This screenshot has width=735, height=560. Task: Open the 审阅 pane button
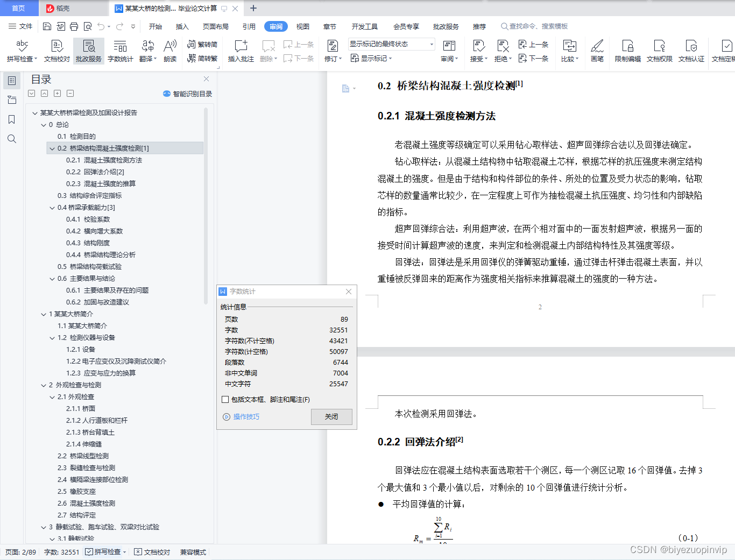pyautogui.click(x=449, y=51)
